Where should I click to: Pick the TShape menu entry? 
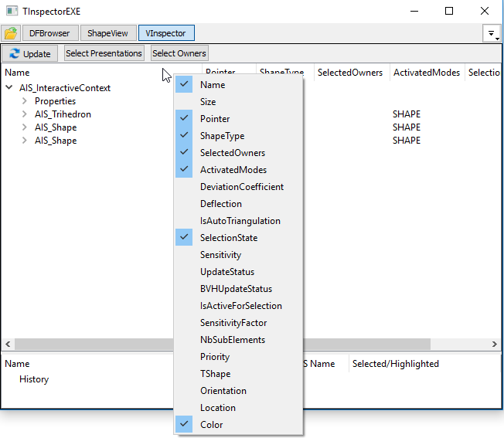click(215, 374)
